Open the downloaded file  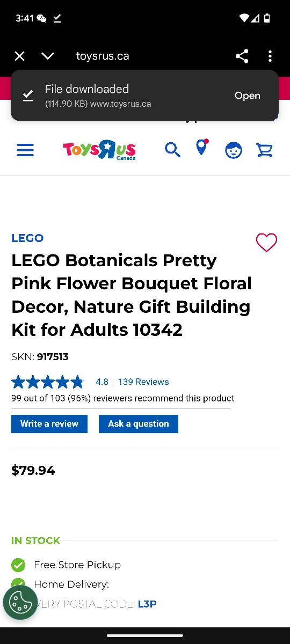click(248, 96)
